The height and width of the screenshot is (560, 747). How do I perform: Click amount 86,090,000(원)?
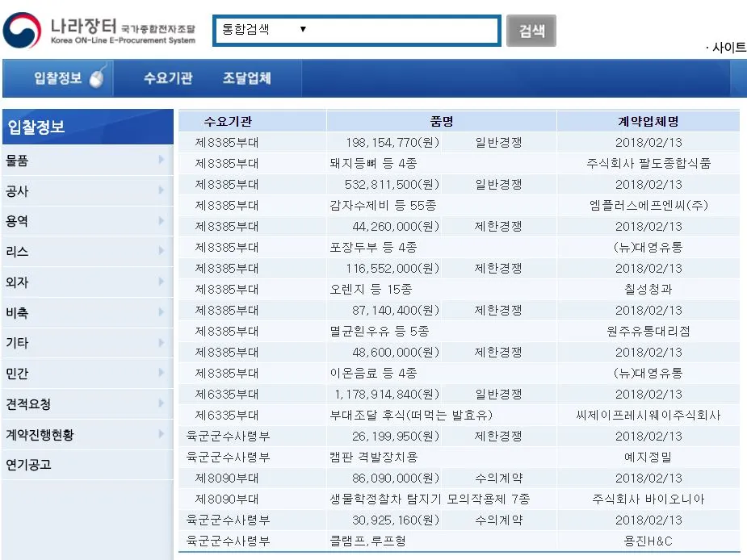[x=396, y=478]
